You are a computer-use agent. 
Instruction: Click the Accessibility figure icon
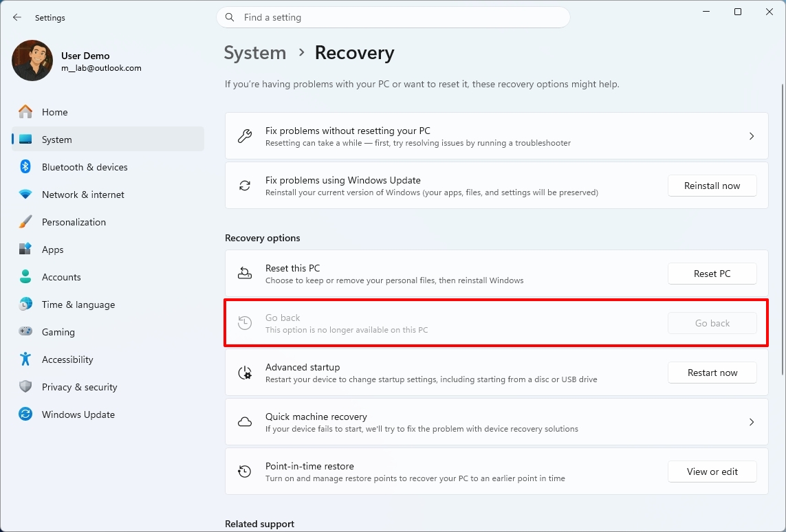[25, 359]
